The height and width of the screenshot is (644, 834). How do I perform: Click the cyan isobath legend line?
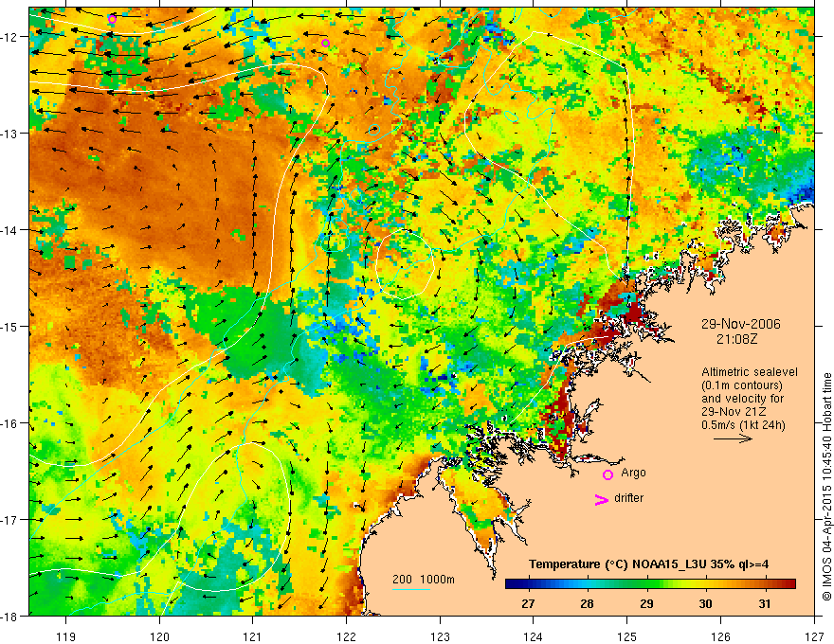tap(411, 589)
